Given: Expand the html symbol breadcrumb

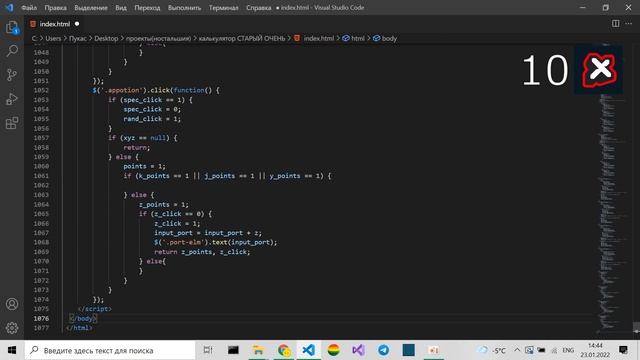Looking at the screenshot, I should point(353,38).
